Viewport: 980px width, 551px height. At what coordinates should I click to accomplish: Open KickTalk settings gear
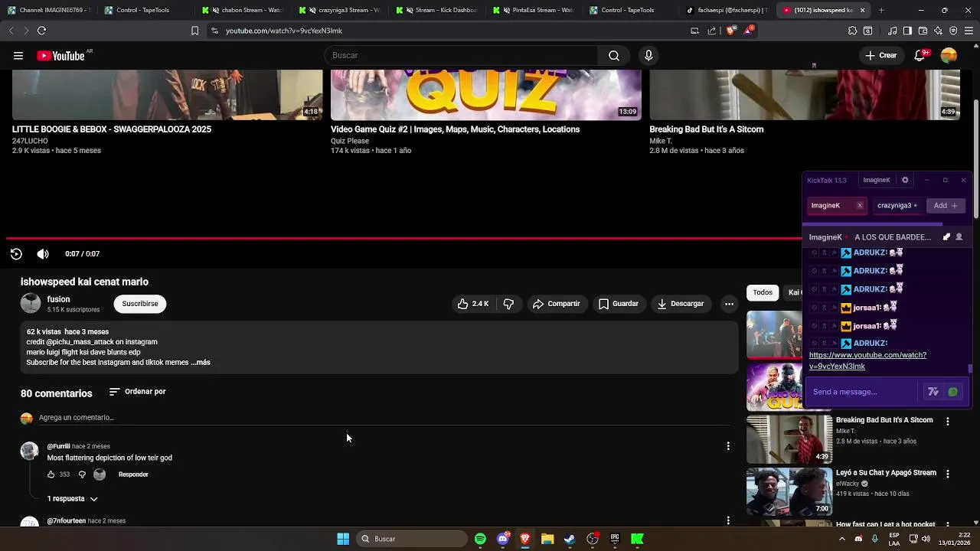tap(905, 180)
